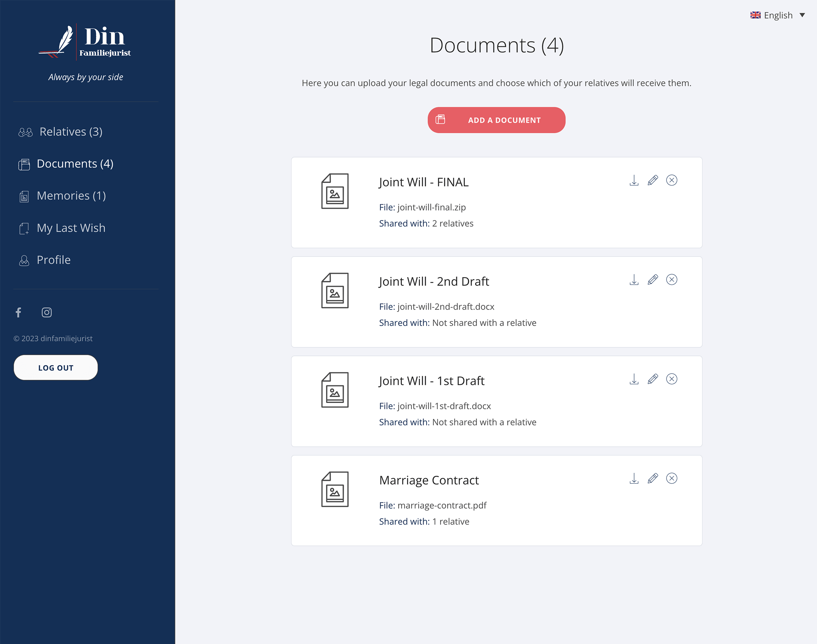Click 'Shared with: 2 relatives' text
Image resolution: width=817 pixels, height=644 pixels.
pyautogui.click(x=426, y=224)
